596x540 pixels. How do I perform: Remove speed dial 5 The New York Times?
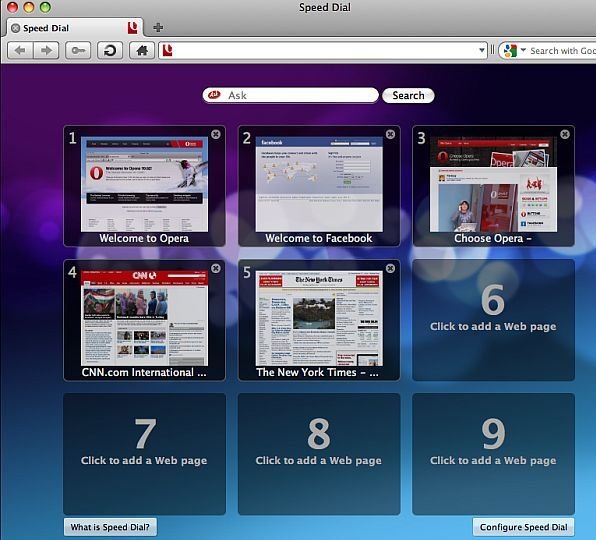click(x=390, y=268)
